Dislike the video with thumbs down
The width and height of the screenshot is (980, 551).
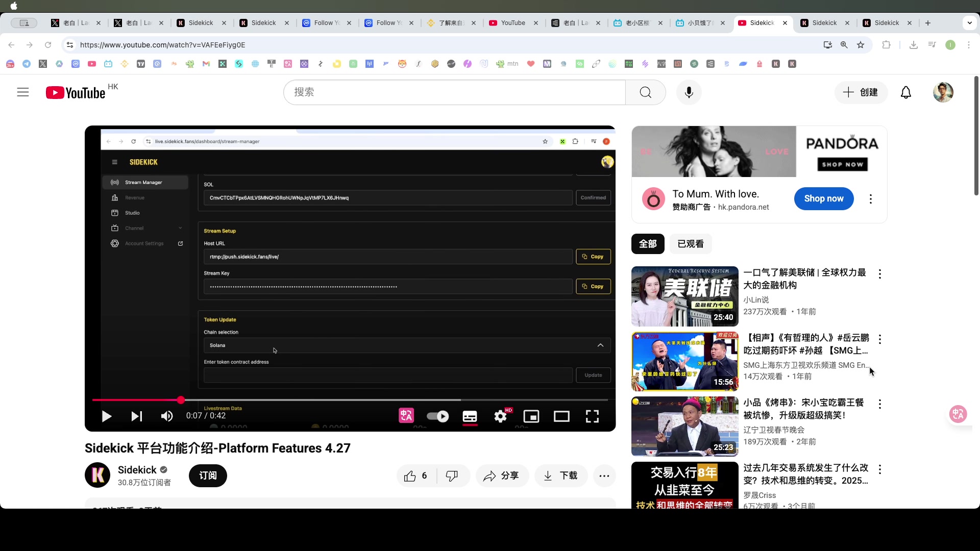pos(452,476)
